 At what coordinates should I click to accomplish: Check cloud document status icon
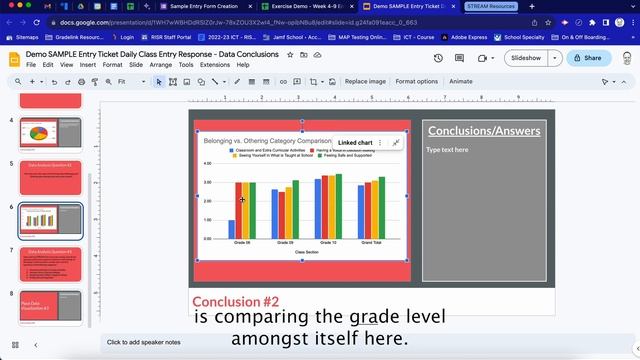point(317,55)
